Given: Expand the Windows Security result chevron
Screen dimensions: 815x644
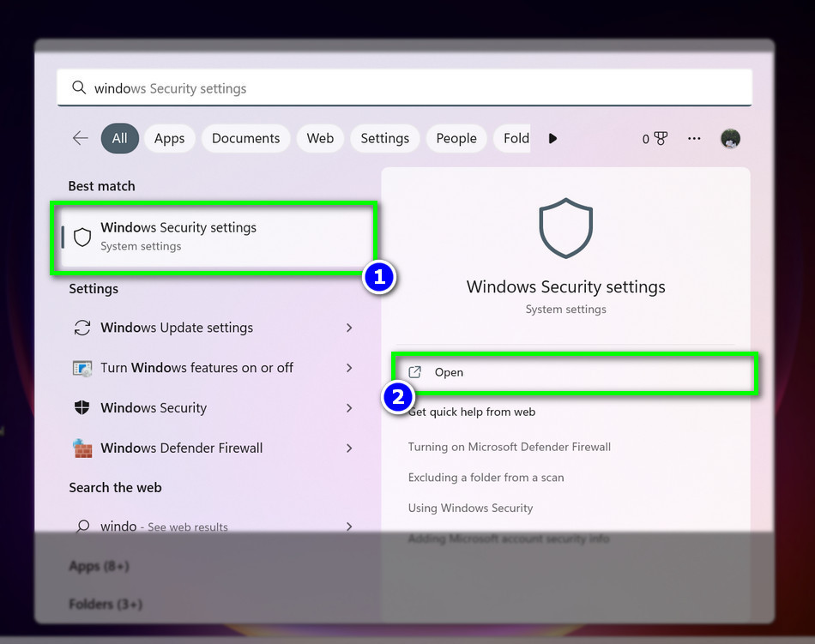Looking at the screenshot, I should coord(349,408).
